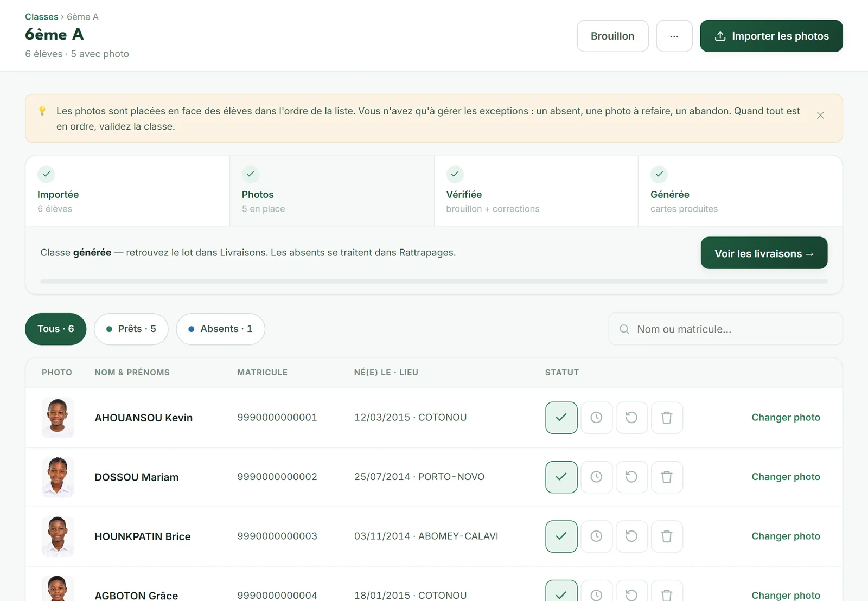Show all students with Tous · 6
This screenshot has width=868, height=601.
(x=55, y=329)
